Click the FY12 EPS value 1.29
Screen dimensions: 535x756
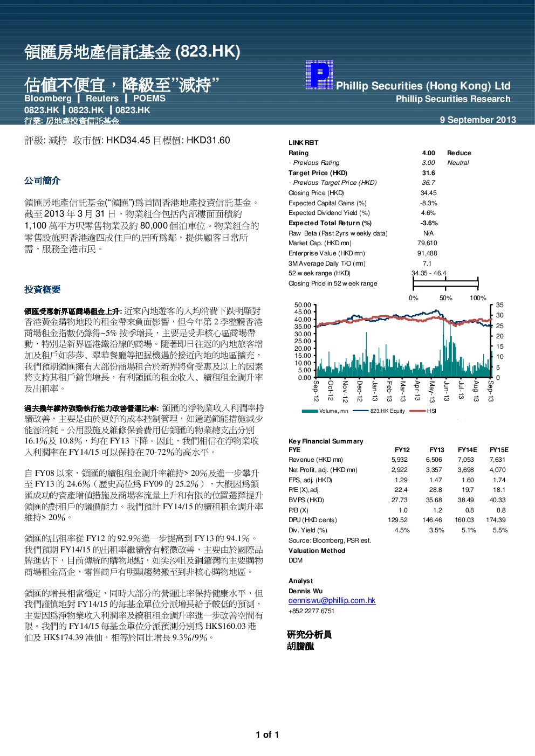(x=401, y=480)
